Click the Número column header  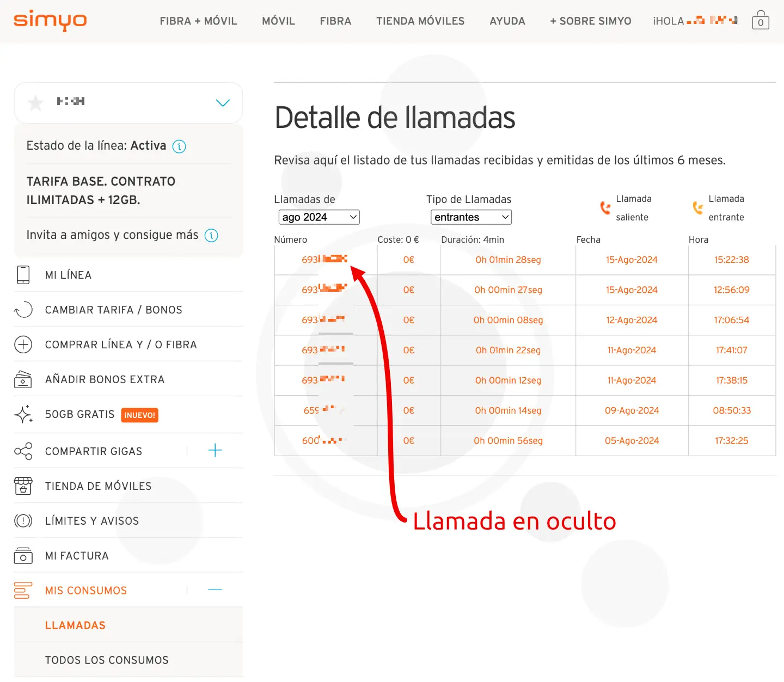[x=291, y=239]
